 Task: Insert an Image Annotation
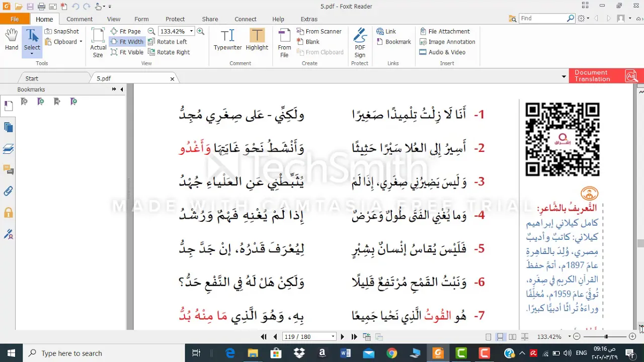pos(447,42)
